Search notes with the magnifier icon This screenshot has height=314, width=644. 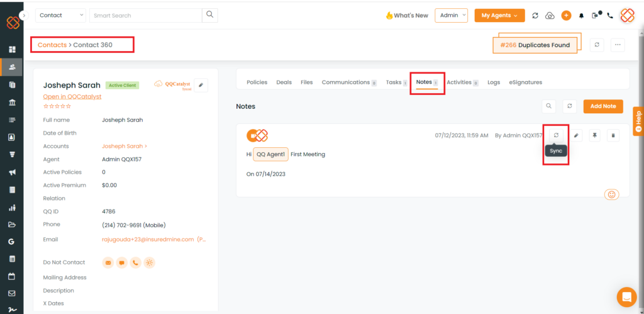coord(549,106)
